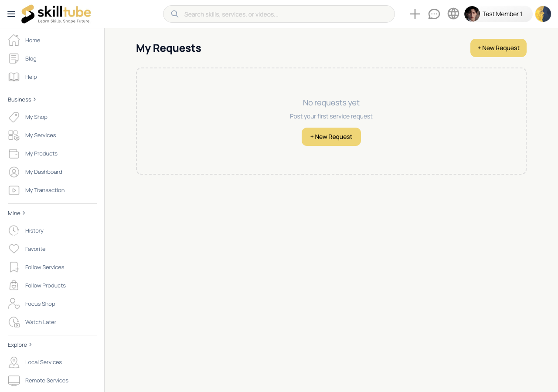Click top-right New Request button
This screenshot has height=392, width=558.
click(498, 48)
